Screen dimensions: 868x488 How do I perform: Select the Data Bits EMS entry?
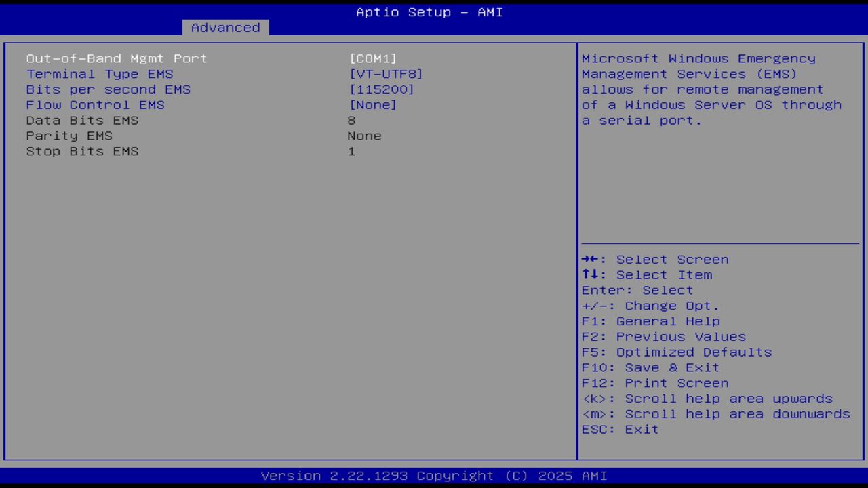82,120
